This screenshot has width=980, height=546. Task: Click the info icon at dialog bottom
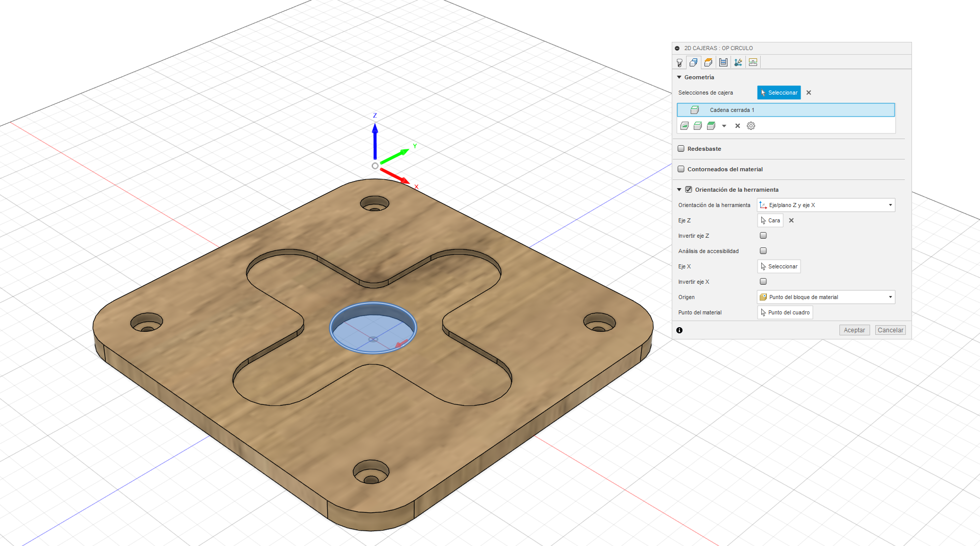[679, 330]
